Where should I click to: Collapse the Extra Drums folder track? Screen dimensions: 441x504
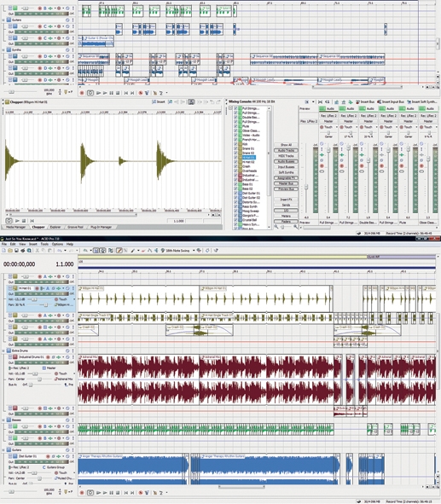[x=4, y=350]
